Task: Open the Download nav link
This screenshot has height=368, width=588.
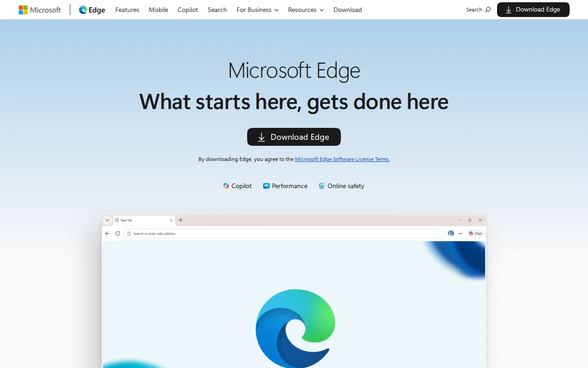Action: click(348, 10)
